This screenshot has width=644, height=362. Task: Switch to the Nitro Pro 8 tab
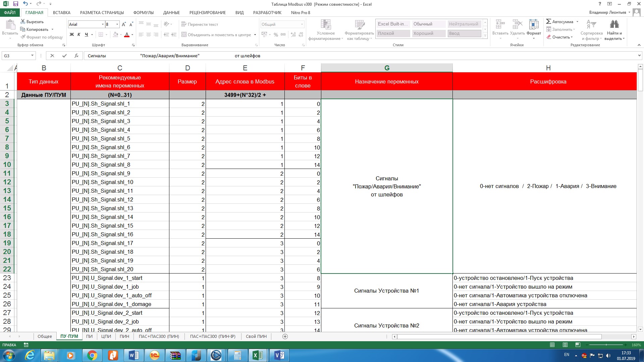(301, 12)
